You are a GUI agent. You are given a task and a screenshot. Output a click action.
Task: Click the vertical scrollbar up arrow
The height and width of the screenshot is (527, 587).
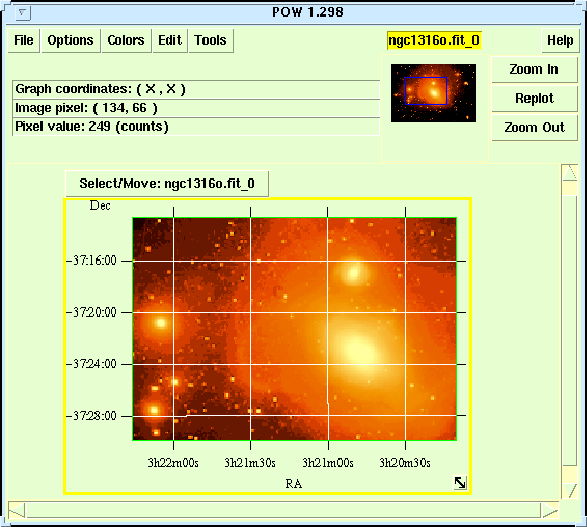(569, 173)
